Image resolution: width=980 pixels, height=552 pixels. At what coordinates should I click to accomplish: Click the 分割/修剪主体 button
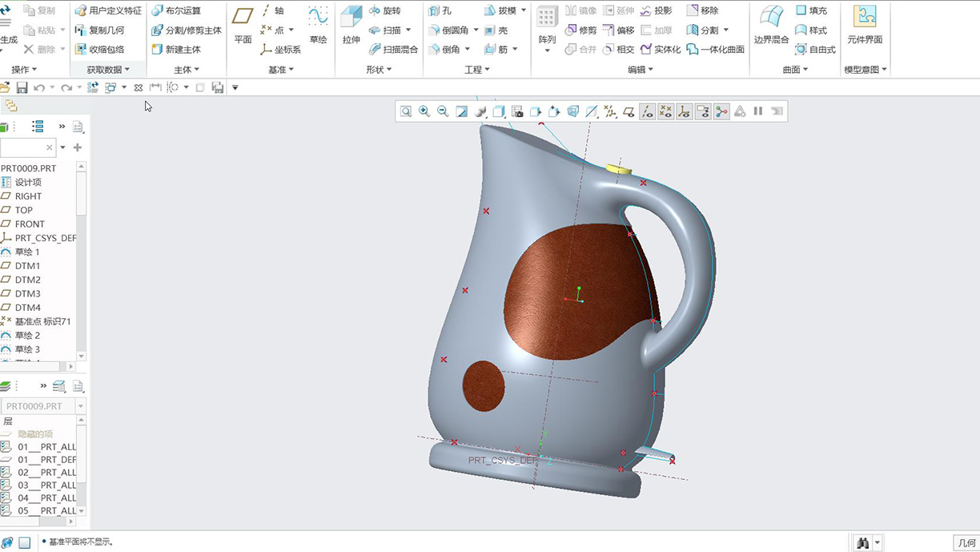(187, 30)
